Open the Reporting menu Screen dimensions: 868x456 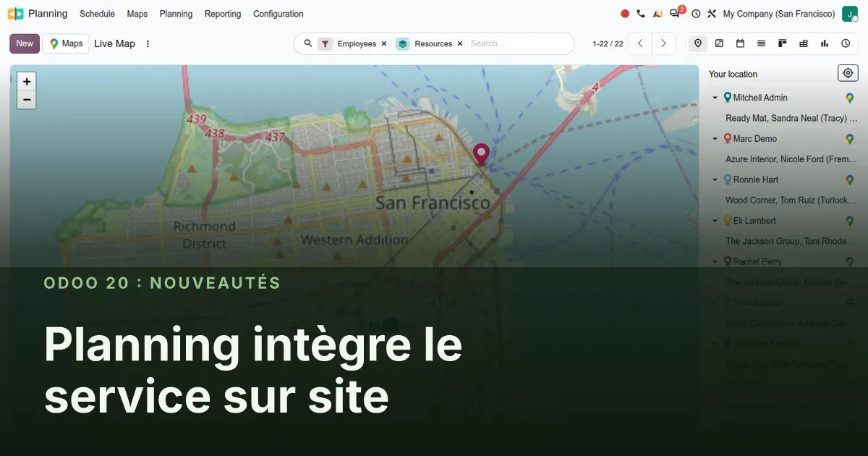coord(223,14)
